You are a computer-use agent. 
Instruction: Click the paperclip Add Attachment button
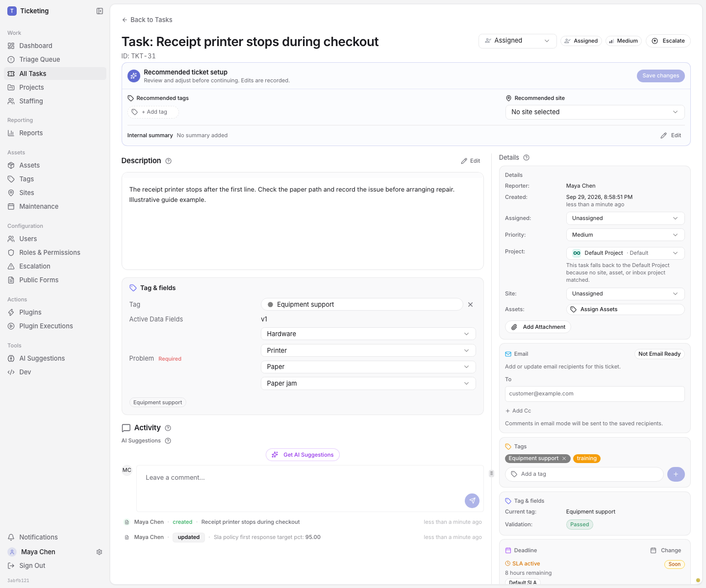[x=538, y=327]
